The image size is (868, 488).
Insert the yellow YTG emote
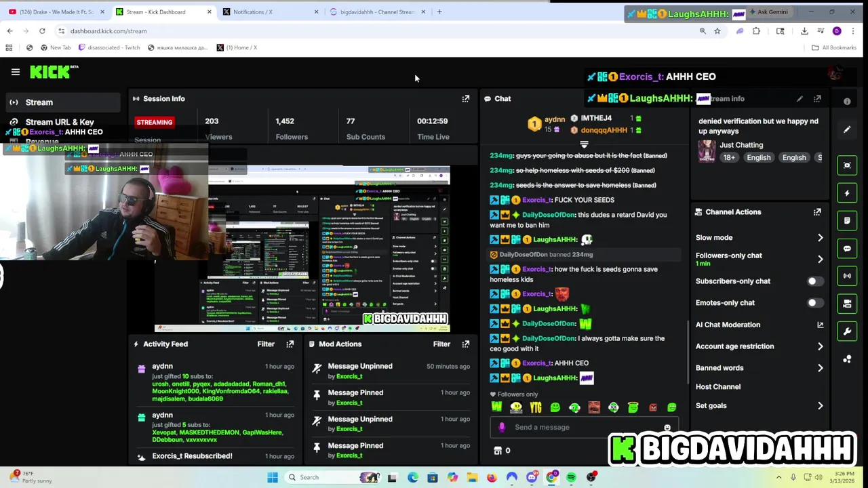pyautogui.click(x=536, y=407)
